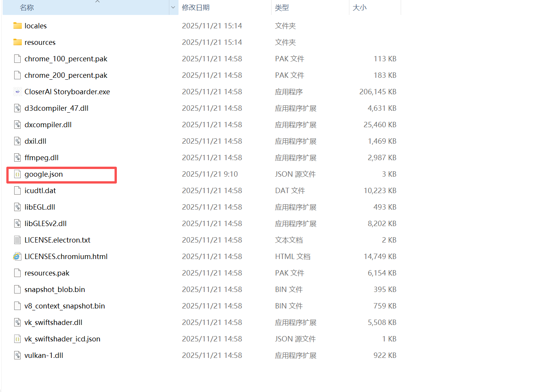Viewport: 557px width, 392px height.
Task: Sort files by 修改日期 column
Action: 196,8
